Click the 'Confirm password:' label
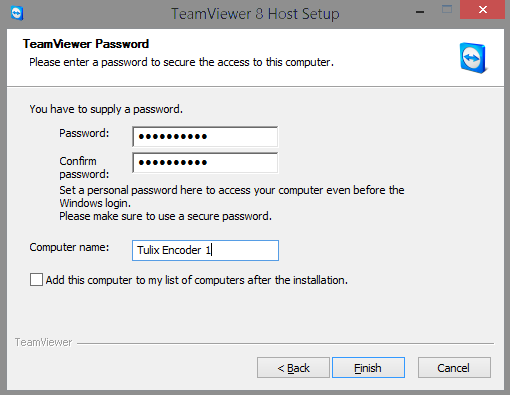 [x=84, y=168]
